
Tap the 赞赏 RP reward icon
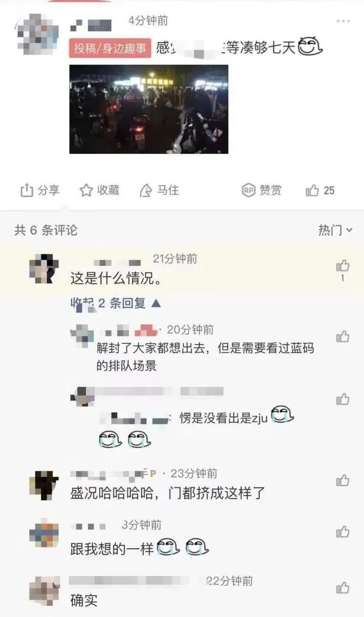[x=249, y=190]
